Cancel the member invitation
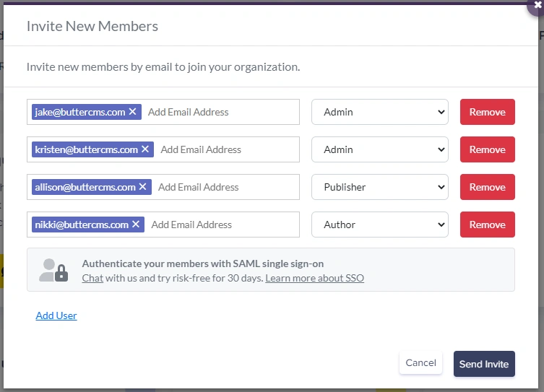Image resolution: width=544 pixels, height=392 pixels. click(420, 363)
